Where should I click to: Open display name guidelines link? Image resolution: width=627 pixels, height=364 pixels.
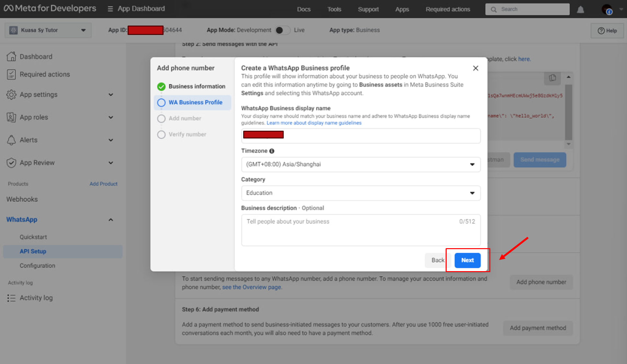point(314,123)
